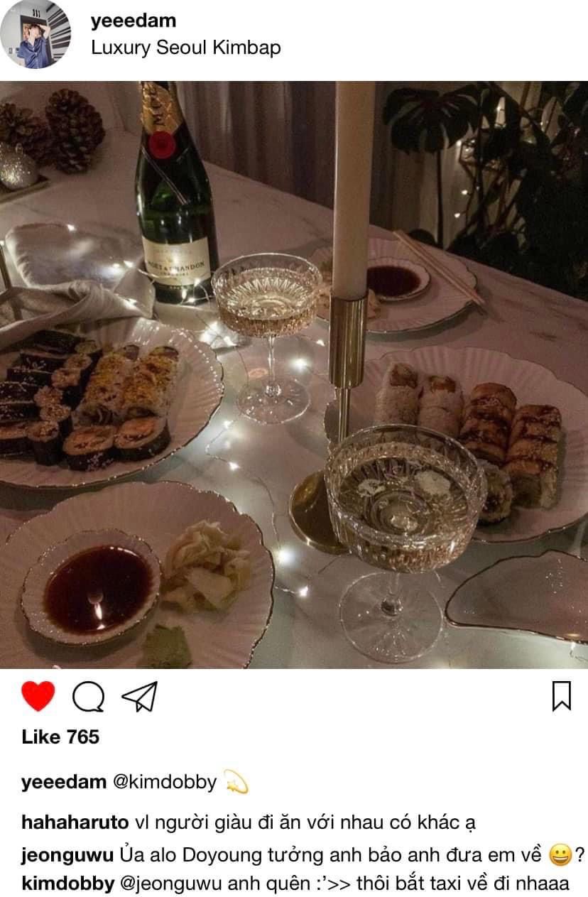Tap the sparkle emoji in caption
588x897 pixels.
(236, 782)
